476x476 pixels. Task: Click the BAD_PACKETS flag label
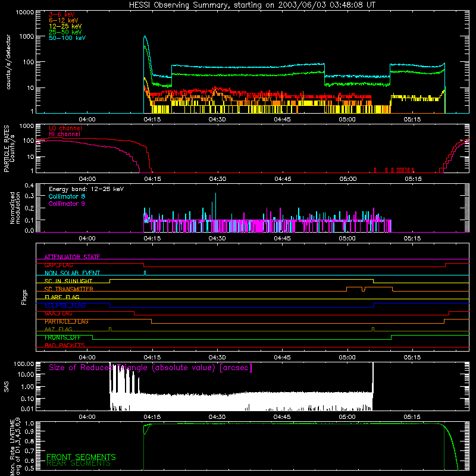tap(65, 346)
